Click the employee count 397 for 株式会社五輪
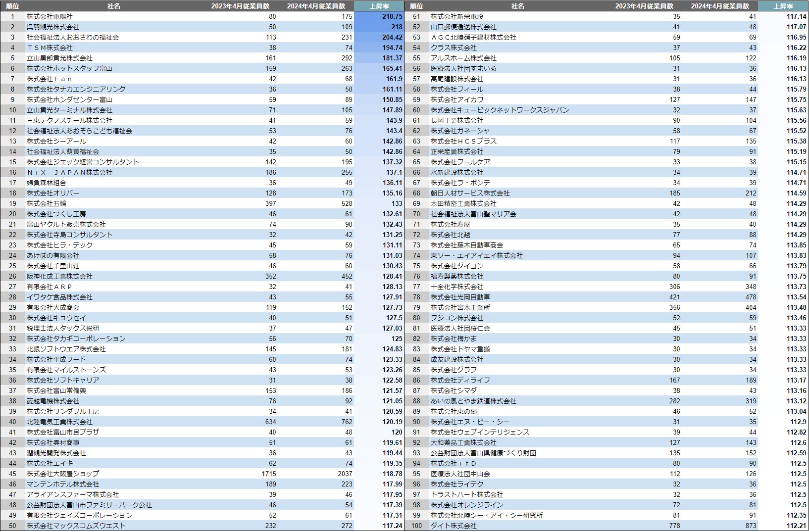The height and width of the screenshot is (532, 809). pos(271,203)
